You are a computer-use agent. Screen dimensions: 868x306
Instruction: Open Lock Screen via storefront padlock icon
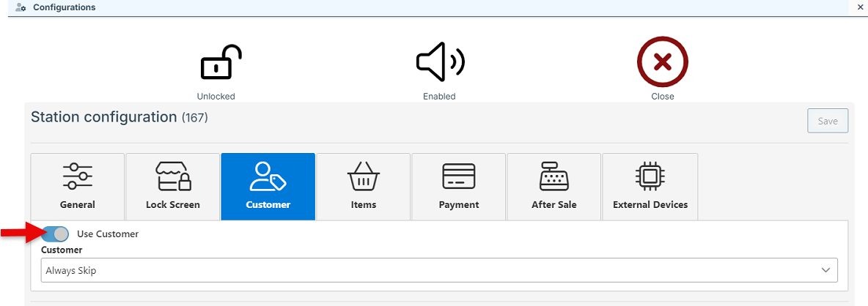tap(173, 176)
